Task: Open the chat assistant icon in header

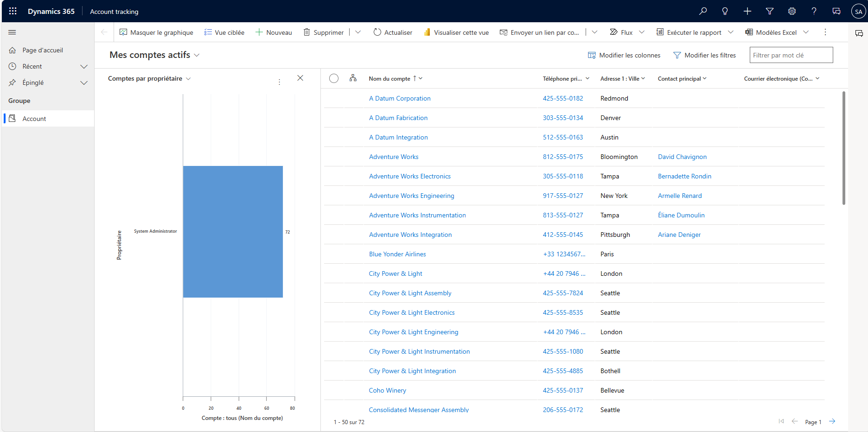Action: point(836,11)
